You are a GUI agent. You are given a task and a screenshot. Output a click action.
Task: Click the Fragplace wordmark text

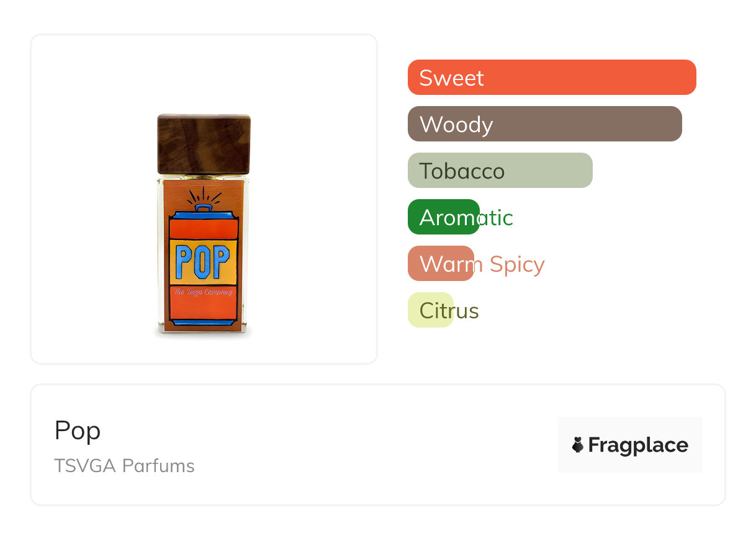point(637,445)
